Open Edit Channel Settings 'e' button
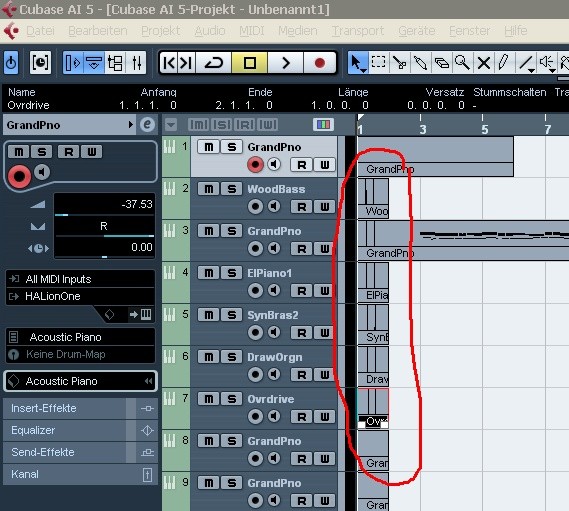569x511 pixels. 147,124
